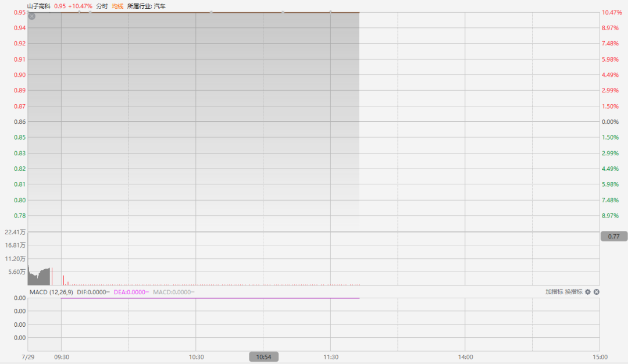This screenshot has width=628, height=364.
Task: Click the stock name 山子高科
Action: [x=39, y=6]
